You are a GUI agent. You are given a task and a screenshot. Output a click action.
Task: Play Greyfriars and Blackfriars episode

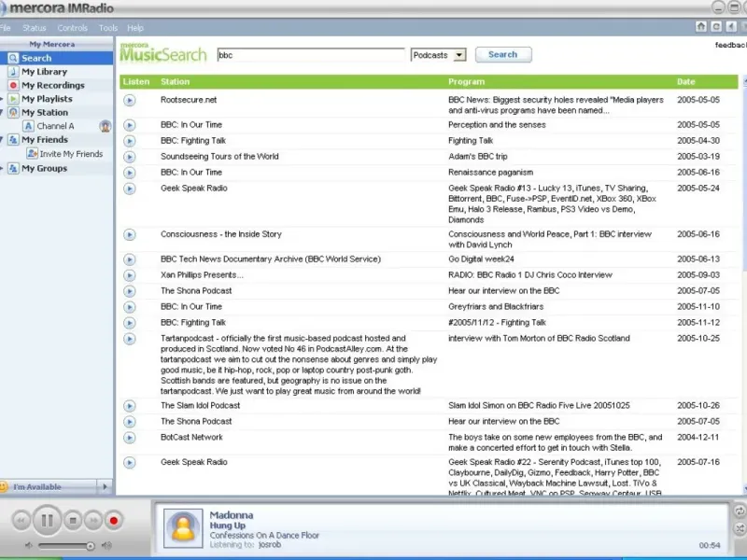(x=130, y=307)
